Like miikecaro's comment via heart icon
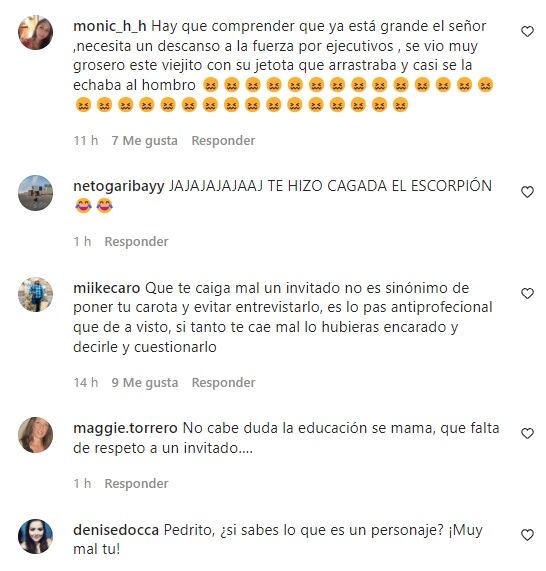This screenshot has height=571, width=546. (527, 294)
